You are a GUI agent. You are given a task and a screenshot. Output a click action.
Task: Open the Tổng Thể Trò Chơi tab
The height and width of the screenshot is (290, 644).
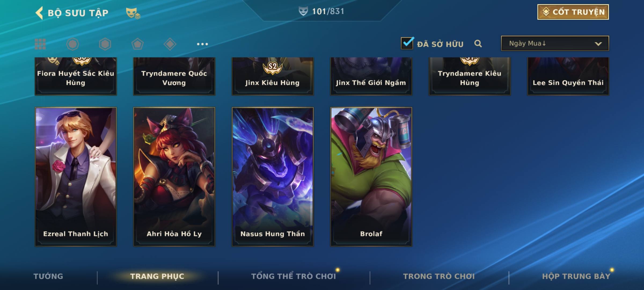pyautogui.click(x=294, y=276)
